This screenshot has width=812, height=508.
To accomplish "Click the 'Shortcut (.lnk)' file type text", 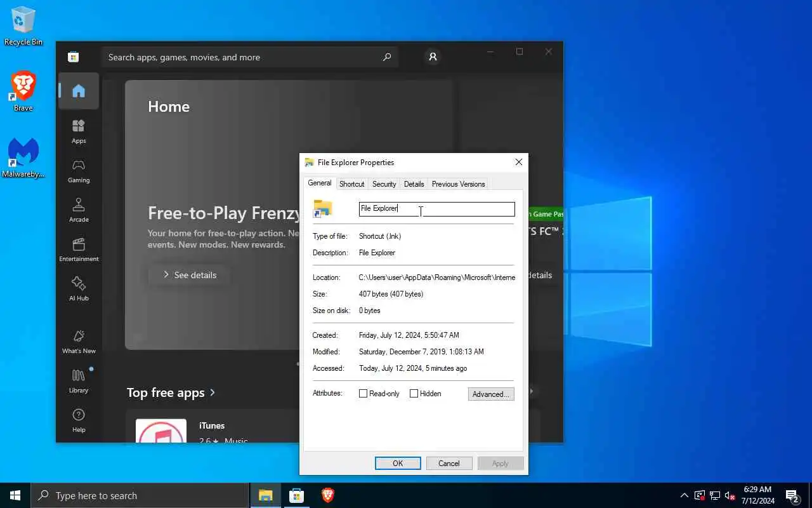I will pyautogui.click(x=380, y=236).
